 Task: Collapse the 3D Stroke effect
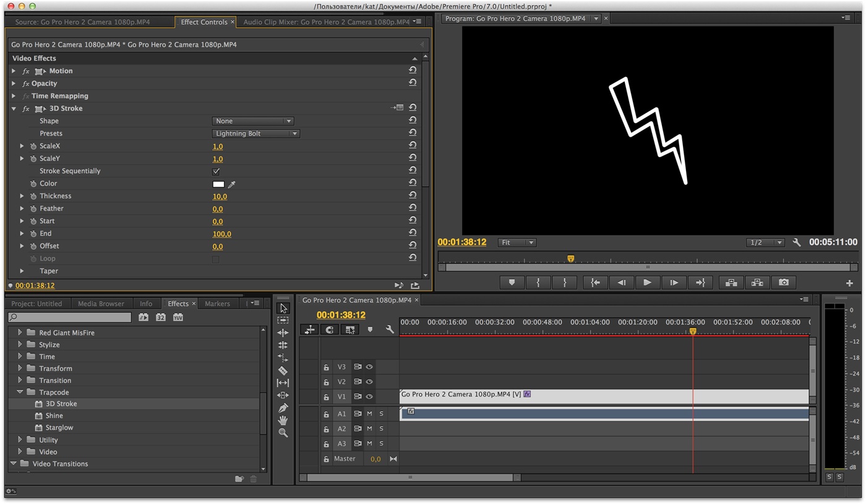(x=14, y=108)
